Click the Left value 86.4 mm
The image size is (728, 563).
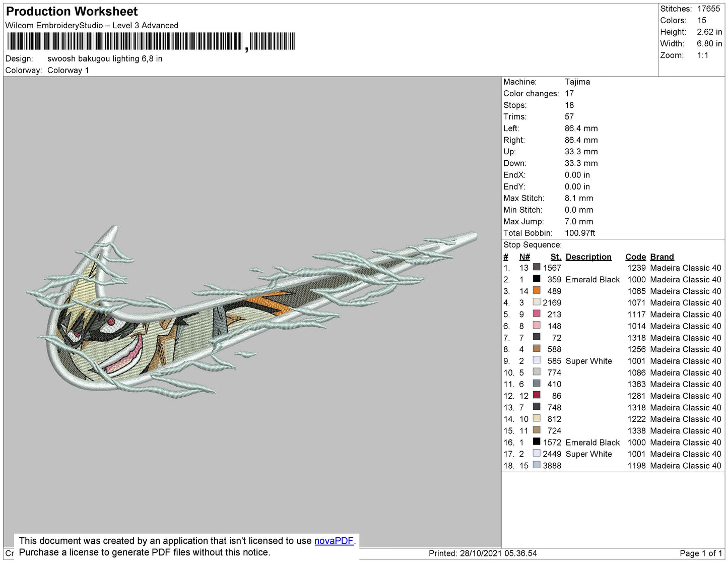(581, 128)
